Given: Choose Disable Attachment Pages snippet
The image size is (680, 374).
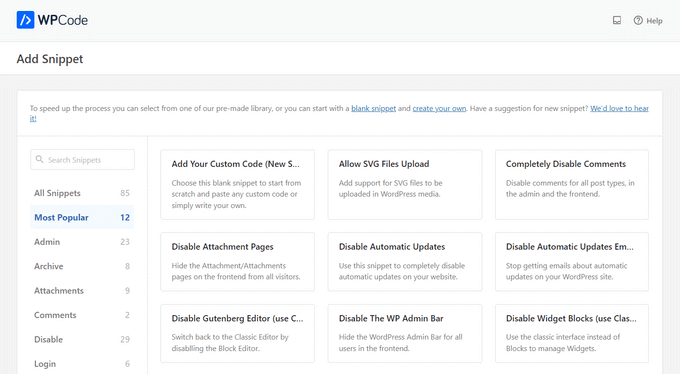Looking at the screenshot, I should (x=238, y=262).
